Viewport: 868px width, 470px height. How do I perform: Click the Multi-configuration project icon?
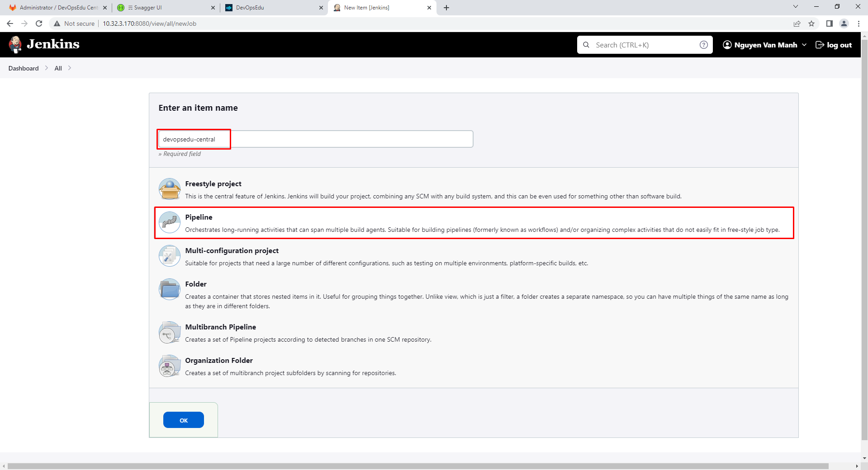click(x=170, y=256)
